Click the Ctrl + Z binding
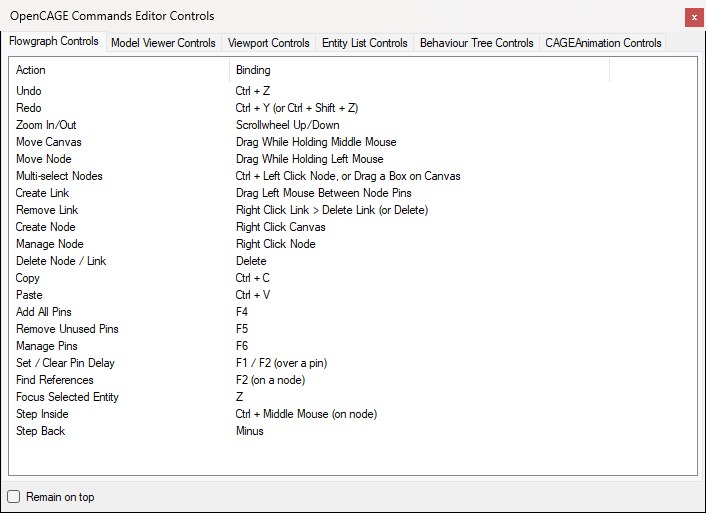The width and height of the screenshot is (706, 513). point(253,91)
